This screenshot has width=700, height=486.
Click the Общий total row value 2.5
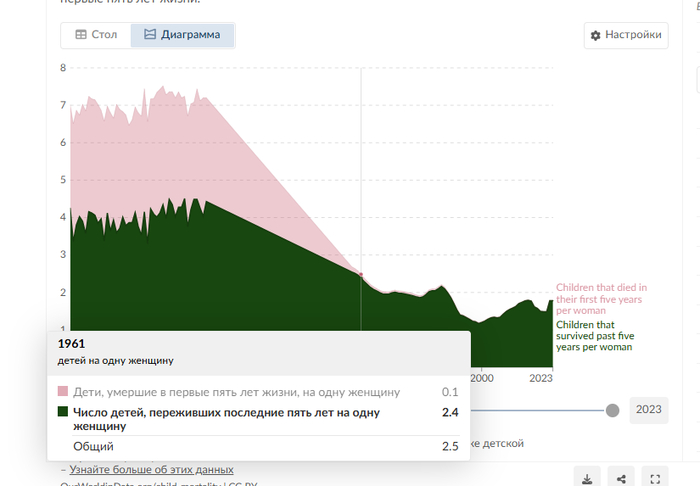pyautogui.click(x=450, y=446)
